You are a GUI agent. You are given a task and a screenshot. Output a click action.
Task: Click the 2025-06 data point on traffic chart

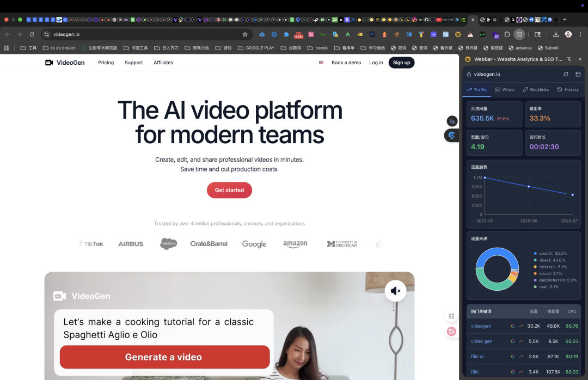(529, 186)
